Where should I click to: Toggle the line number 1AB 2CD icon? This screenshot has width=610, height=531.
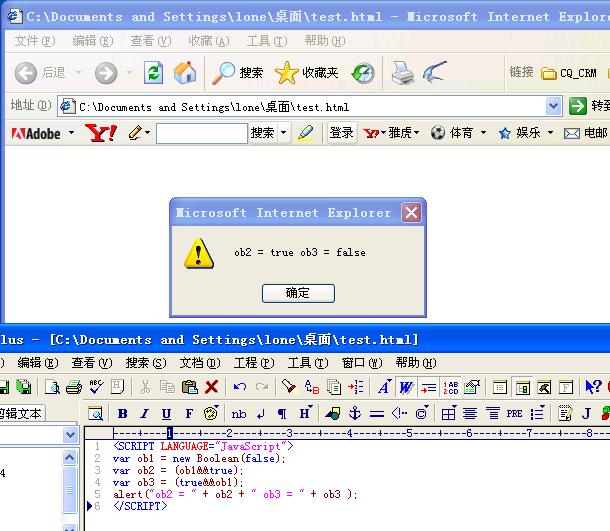(x=450, y=387)
